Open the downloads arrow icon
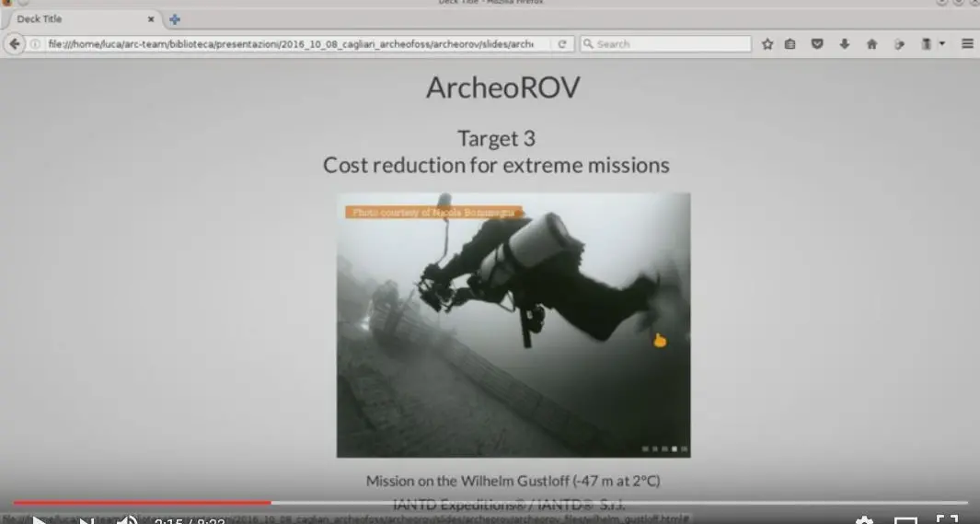This screenshot has width=980, height=524. 845,44
